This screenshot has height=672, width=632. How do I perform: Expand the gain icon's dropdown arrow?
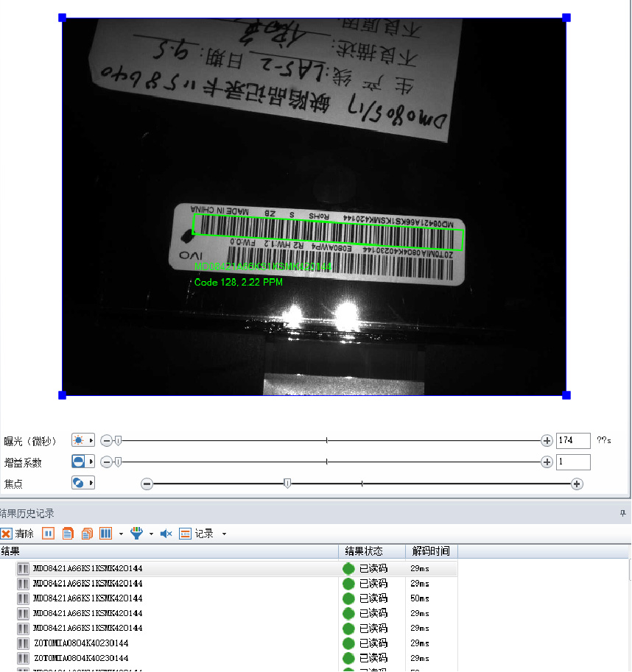[91, 461]
